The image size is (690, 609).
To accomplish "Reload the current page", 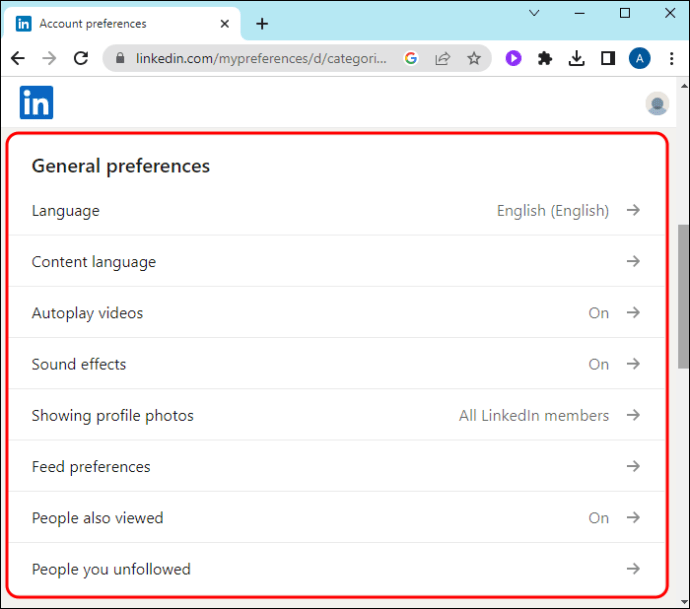I will click(x=81, y=58).
